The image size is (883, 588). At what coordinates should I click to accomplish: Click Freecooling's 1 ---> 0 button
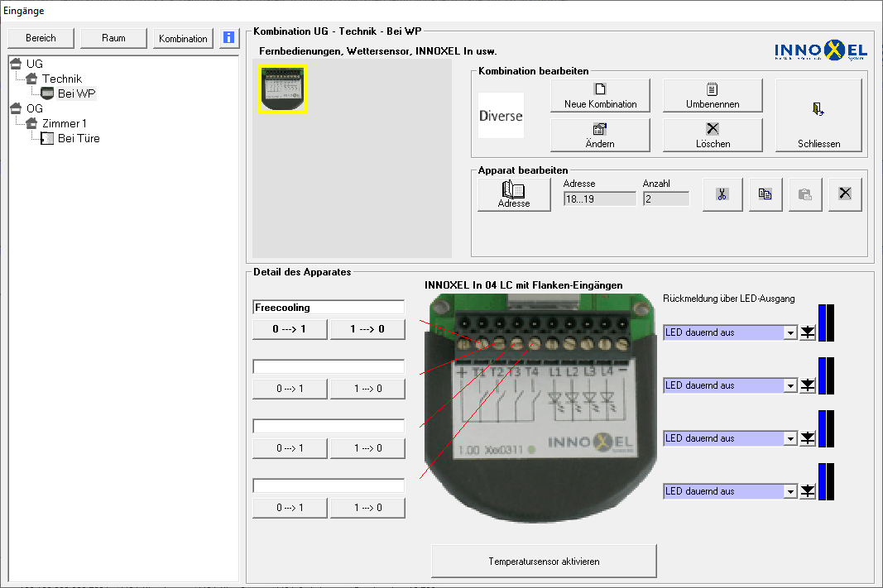coord(367,329)
